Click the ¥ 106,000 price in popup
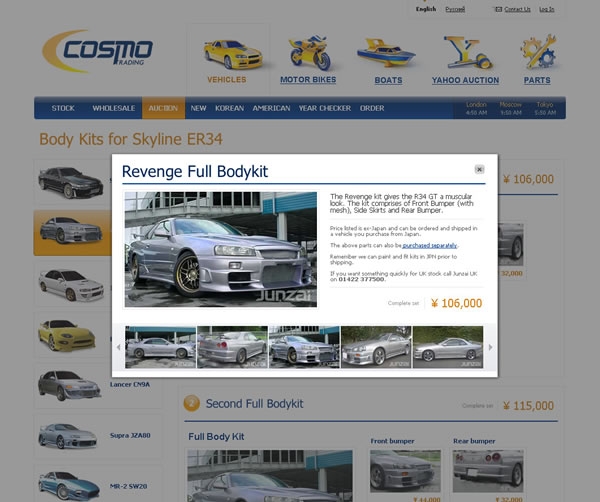The image size is (600, 502). click(457, 303)
